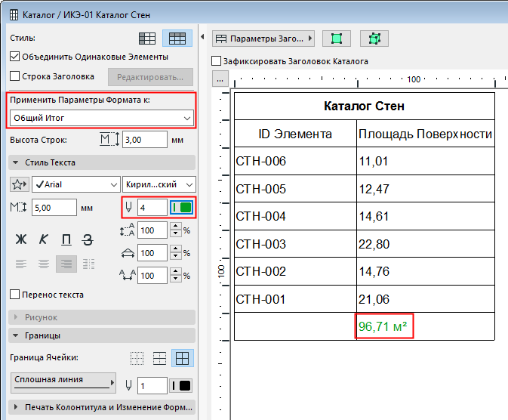This screenshot has width=508, height=420.
Task: Enable the Перенос текста checkbox
Action: click(14, 295)
